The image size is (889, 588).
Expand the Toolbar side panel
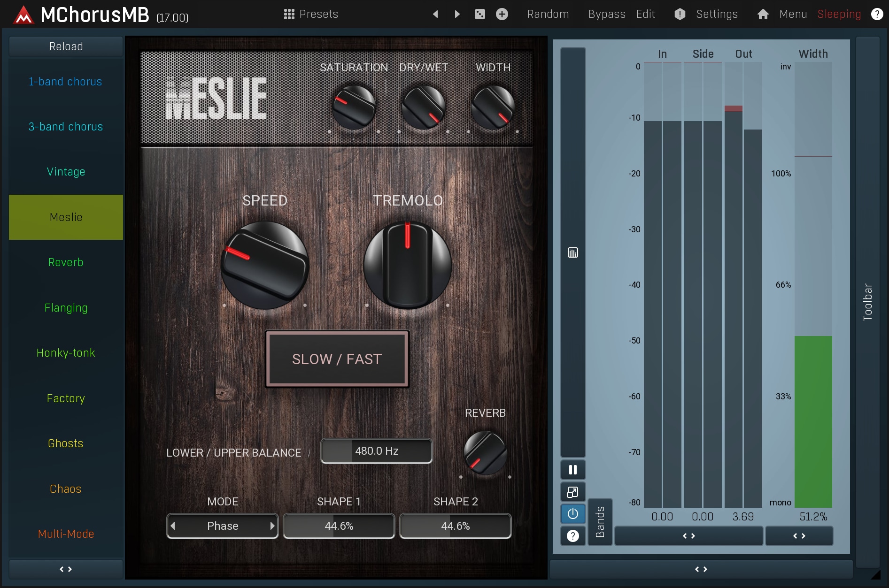[867, 302]
